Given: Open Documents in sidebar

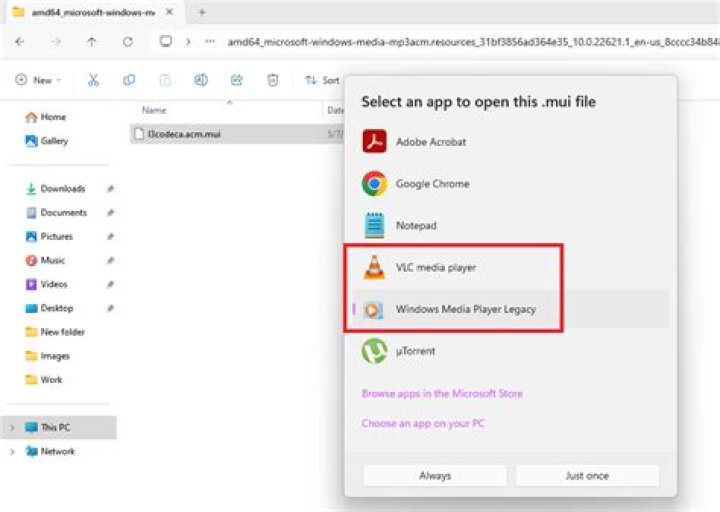Looking at the screenshot, I should tap(56, 213).
